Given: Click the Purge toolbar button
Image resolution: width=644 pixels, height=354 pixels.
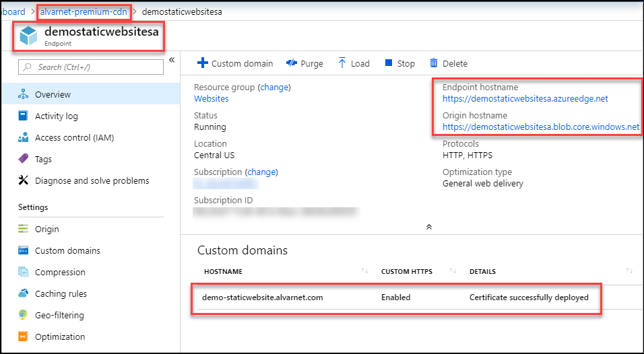Looking at the screenshot, I should coord(304,63).
